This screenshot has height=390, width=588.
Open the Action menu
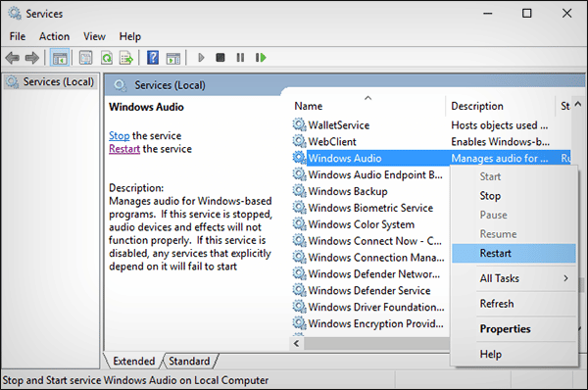pyautogui.click(x=54, y=36)
